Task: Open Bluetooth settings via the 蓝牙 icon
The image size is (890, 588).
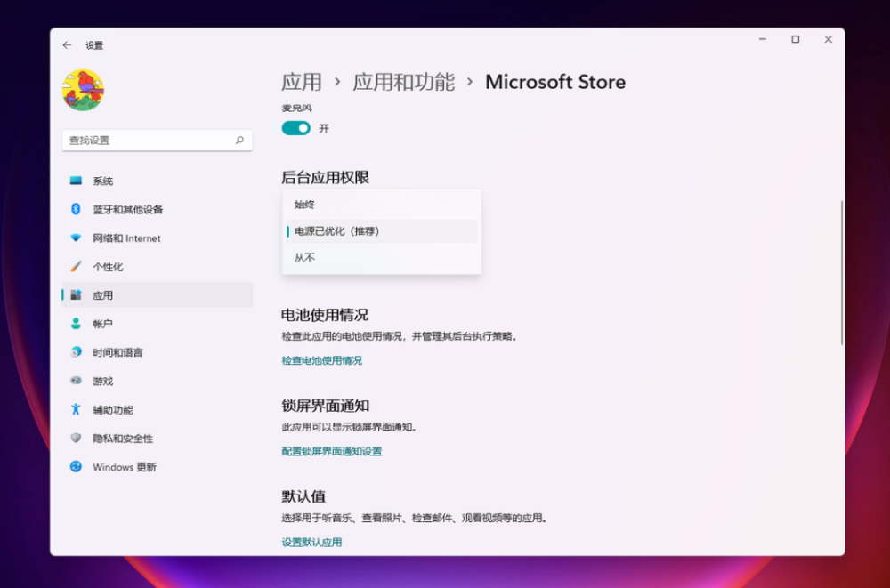Action: pos(76,209)
